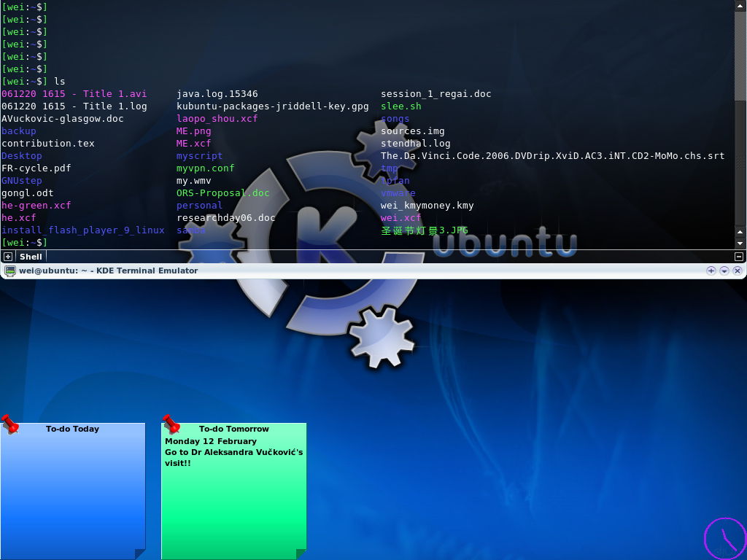Click terminal scrollbar up arrow at bottom
This screenshot has height=560, width=747.
coord(740,232)
